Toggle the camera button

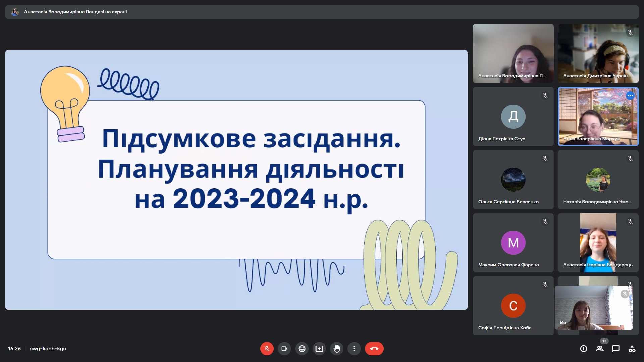[284, 349]
